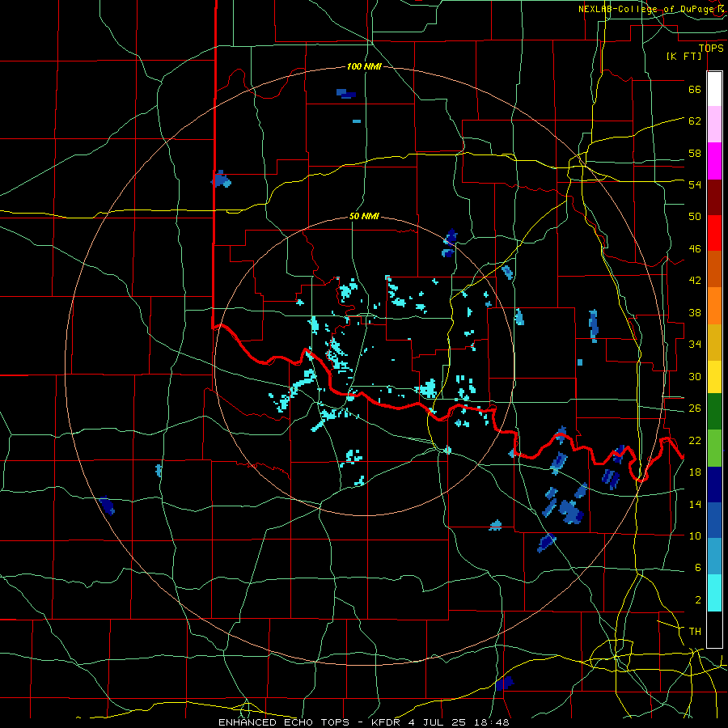Click the legend value "46"
This screenshot has width=728, height=728.
[x=695, y=248]
